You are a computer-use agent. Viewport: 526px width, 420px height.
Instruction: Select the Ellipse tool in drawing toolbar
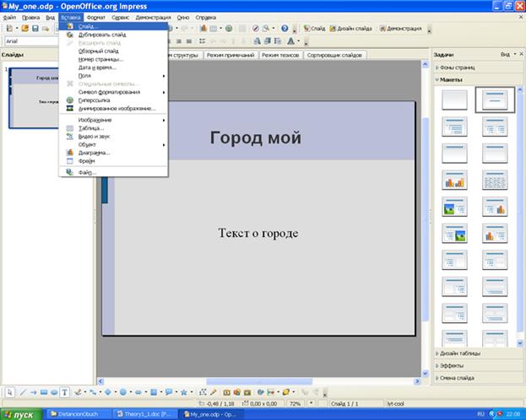point(55,392)
